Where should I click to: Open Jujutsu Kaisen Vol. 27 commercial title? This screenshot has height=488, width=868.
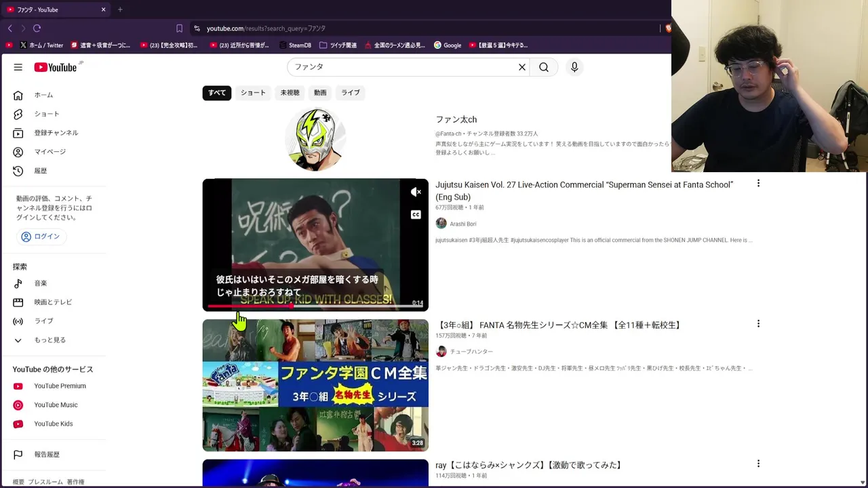coord(584,190)
